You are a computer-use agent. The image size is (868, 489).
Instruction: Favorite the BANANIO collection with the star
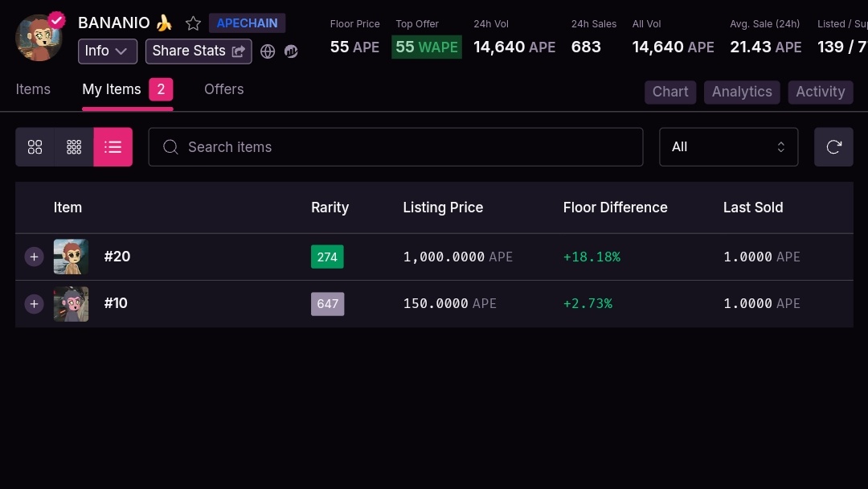(x=193, y=23)
